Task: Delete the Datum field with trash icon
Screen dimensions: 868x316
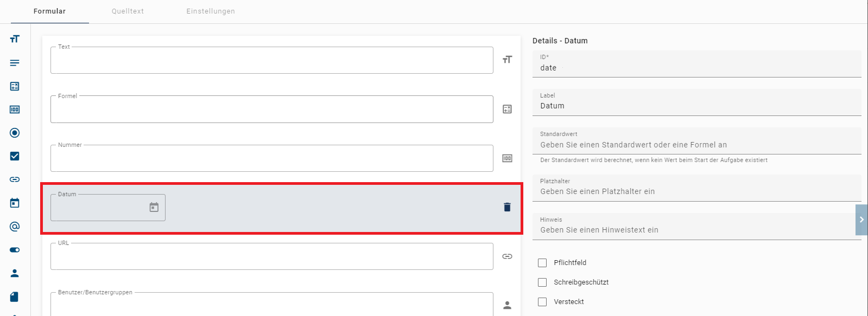Action: [x=507, y=207]
